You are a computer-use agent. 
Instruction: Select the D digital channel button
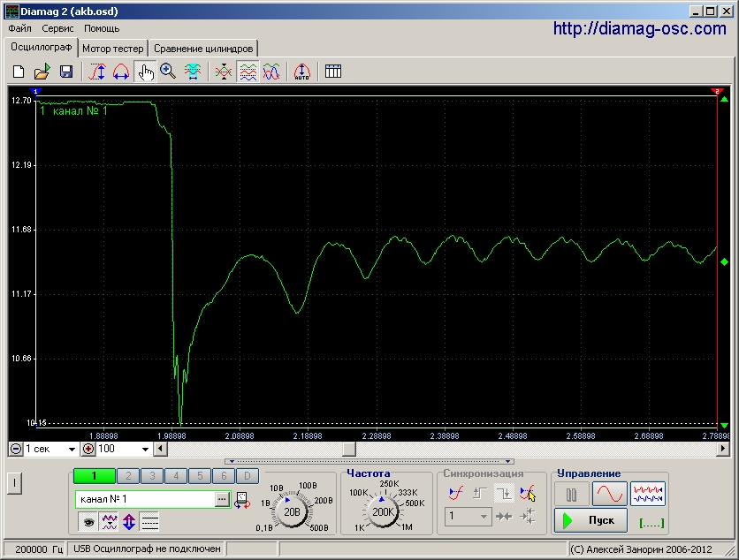tap(247, 476)
